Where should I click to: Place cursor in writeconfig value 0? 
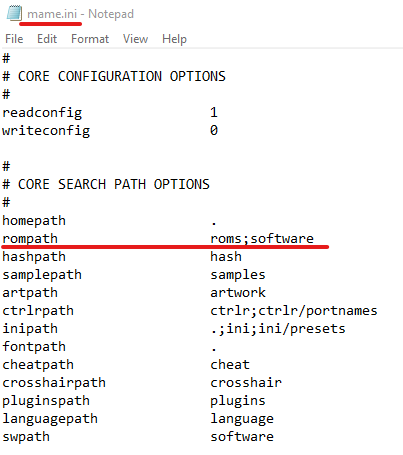[x=214, y=130]
